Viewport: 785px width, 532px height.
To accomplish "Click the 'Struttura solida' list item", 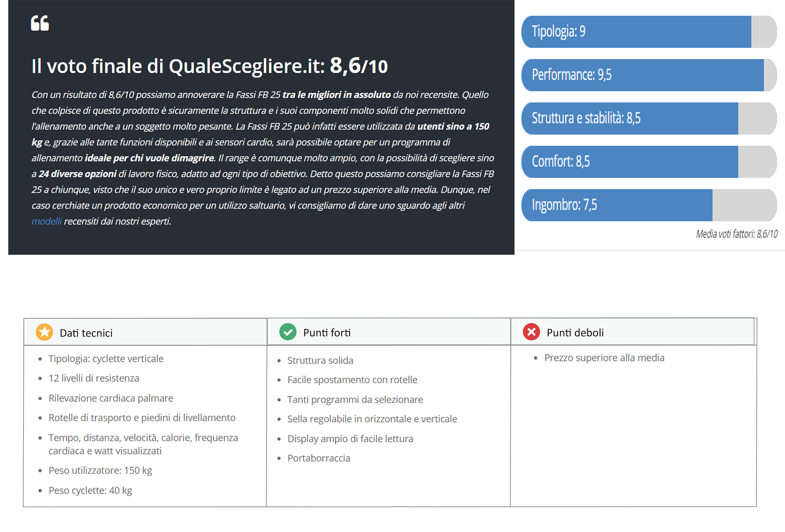I will pos(320,360).
